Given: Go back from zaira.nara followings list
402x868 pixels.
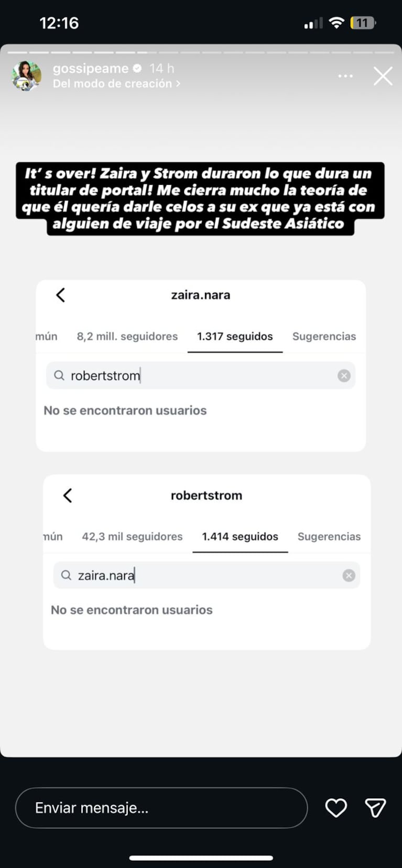Looking at the screenshot, I should tap(61, 295).
